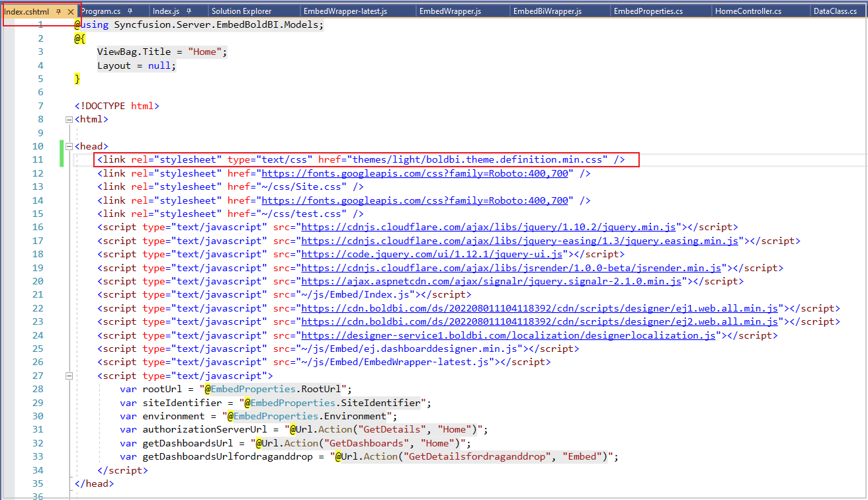Click the jquery-ui.js code.jquery.com link
The image size is (868, 500).
(x=432, y=255)
